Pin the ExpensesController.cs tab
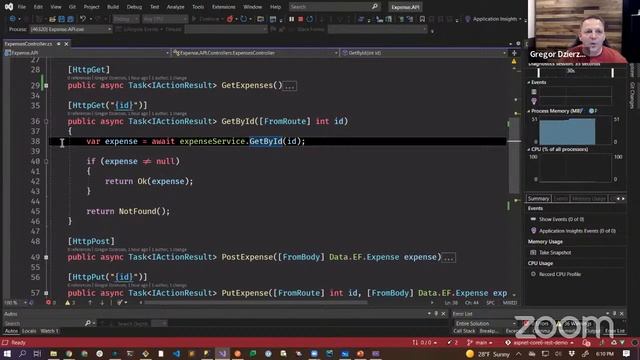This screenshot has width=640, height=360. (x=58, y=44)
